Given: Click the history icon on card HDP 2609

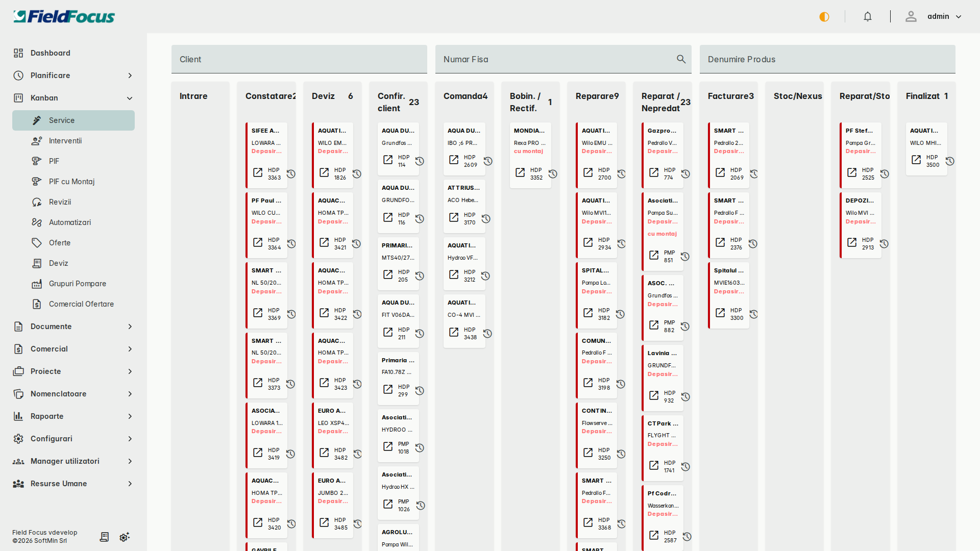Looking at the screenshot, I should pyautogui.click(x=487, y=161).
